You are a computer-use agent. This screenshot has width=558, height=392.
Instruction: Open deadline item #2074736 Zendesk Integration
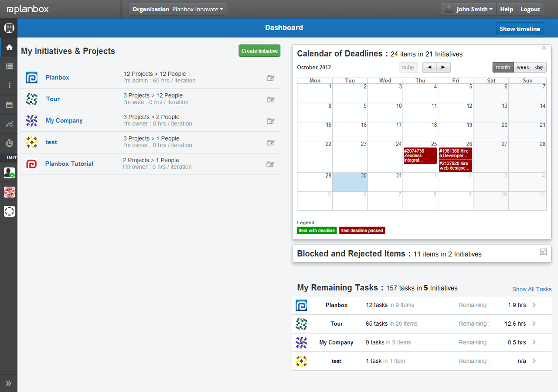(420, 156)
